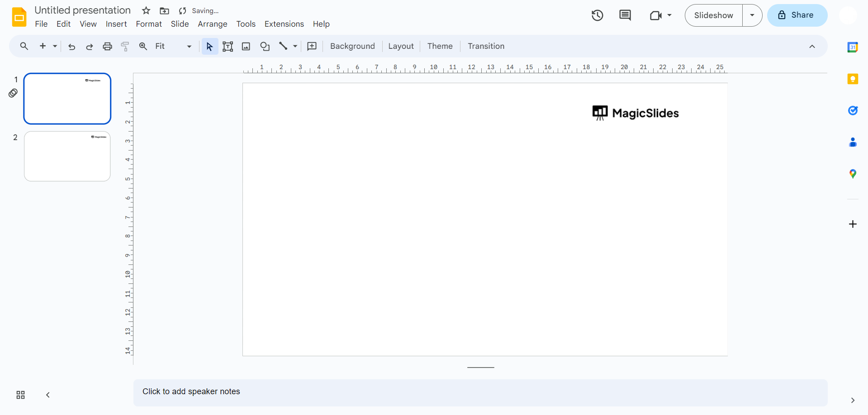Screen dimensions: 868x415
Task: Open Google Calendar side panel
Action: (853, 47)
